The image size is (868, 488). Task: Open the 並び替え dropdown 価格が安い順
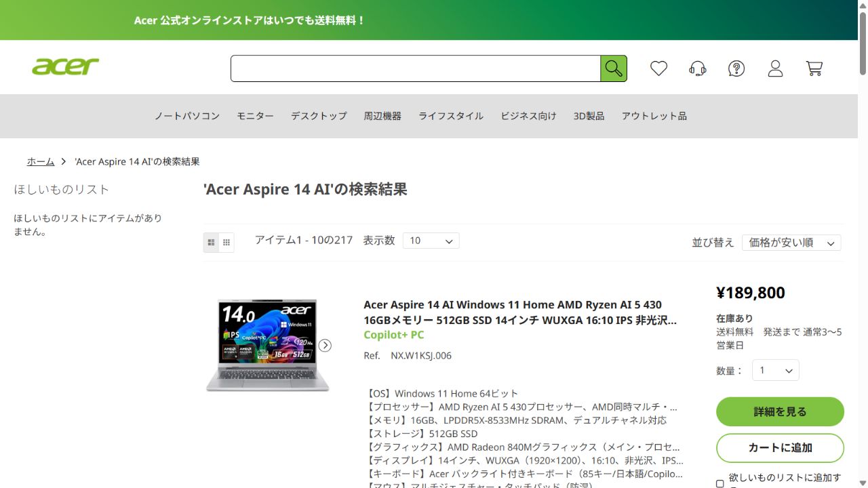(x=791, y=243)
